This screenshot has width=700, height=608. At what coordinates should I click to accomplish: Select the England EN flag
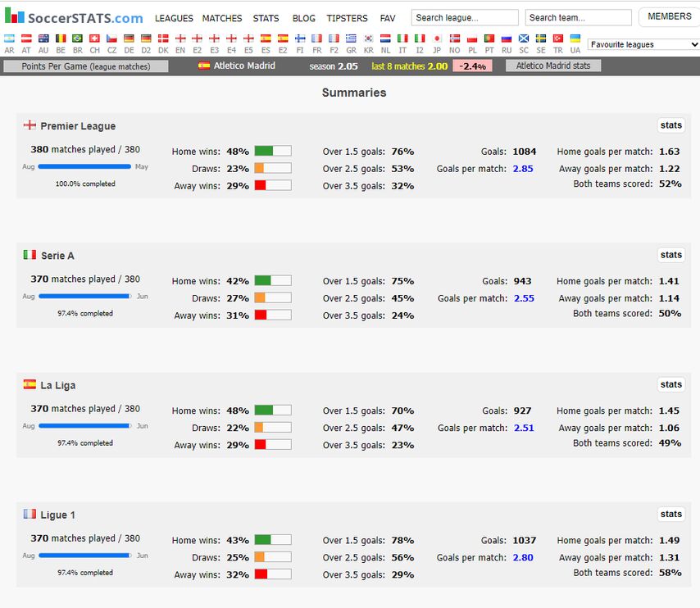click(180, 39)
